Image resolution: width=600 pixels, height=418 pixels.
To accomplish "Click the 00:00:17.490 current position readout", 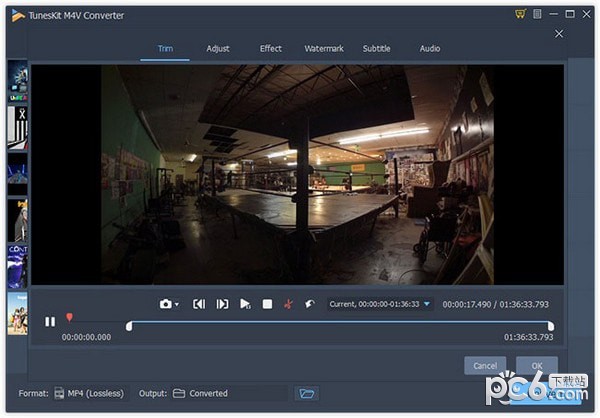I will (466, 304).
